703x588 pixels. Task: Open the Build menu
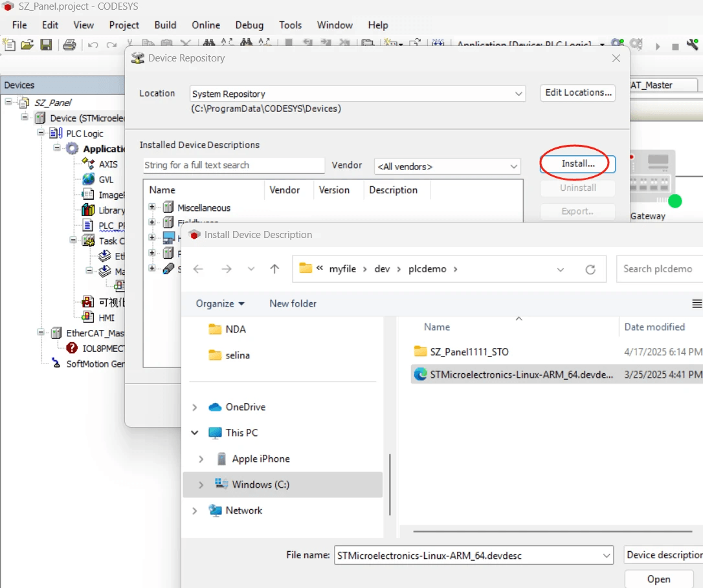tap(165, 25)
